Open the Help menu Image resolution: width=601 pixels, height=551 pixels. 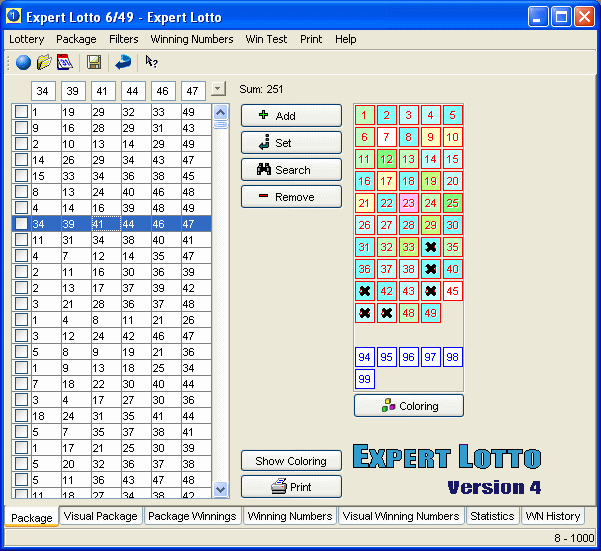(x=345, y=39)
